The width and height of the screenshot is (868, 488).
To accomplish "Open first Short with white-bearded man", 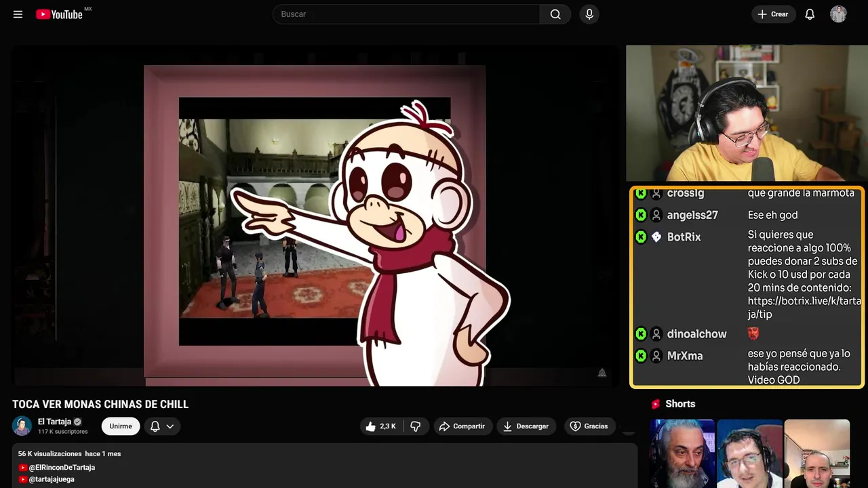I will pos(682,453).
